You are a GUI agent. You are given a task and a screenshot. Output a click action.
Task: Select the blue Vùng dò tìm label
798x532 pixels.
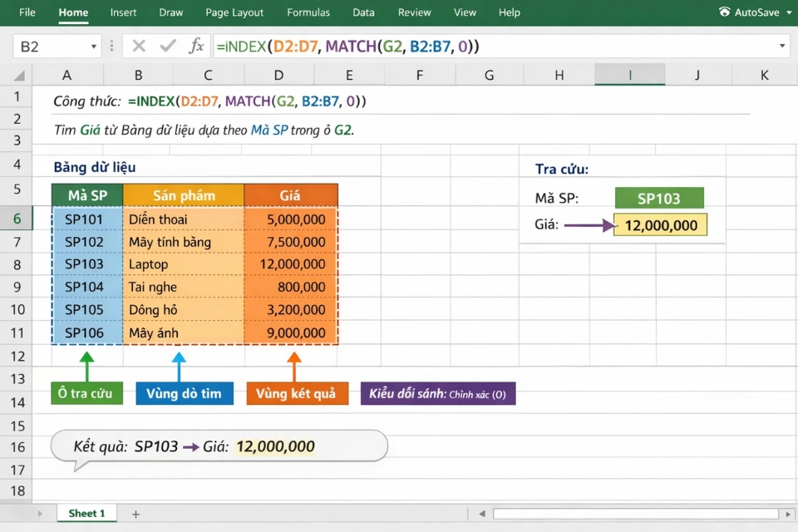tap(184, 393)
